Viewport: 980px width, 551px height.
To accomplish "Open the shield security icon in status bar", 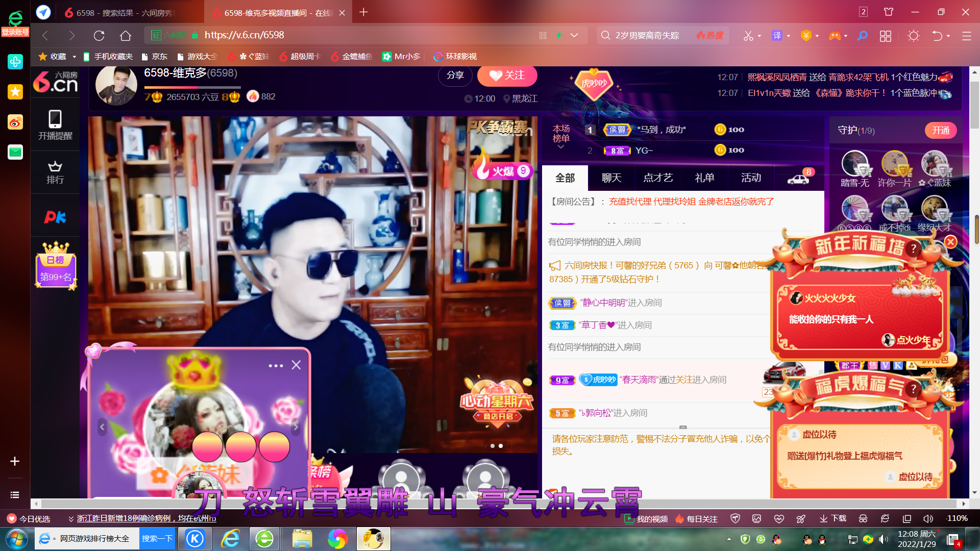I will tap(735, 518).
